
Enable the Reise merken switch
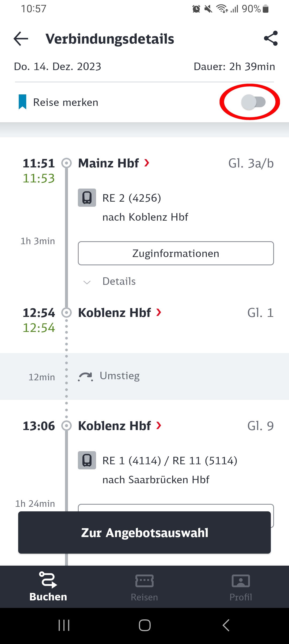tap(253, 102)
